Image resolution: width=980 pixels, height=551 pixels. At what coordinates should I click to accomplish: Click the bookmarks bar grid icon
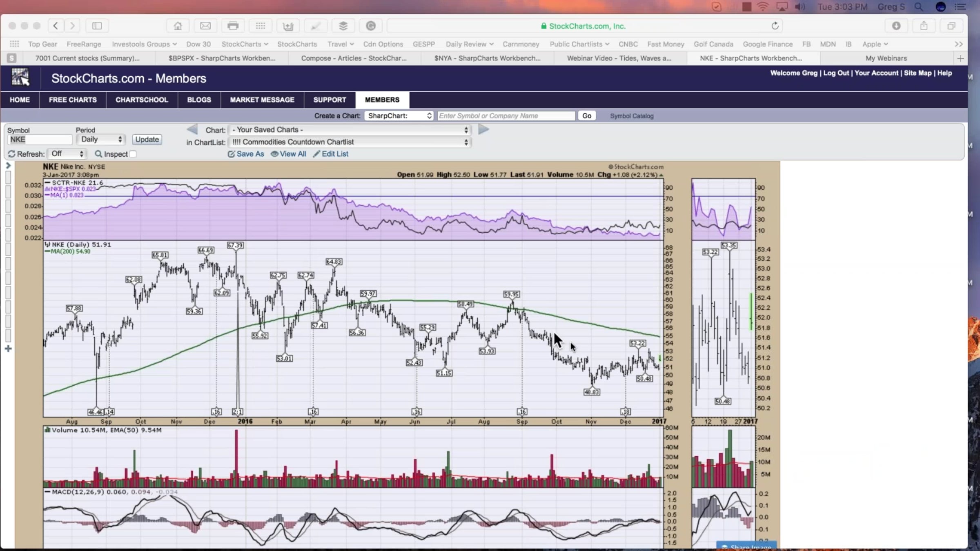[x=14, y=44]
